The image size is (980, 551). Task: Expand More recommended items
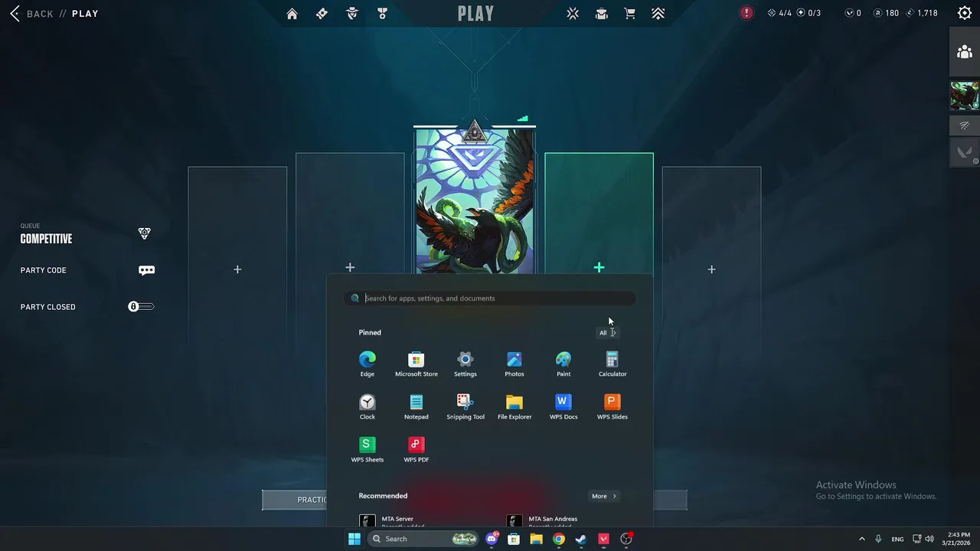(604, 496)
